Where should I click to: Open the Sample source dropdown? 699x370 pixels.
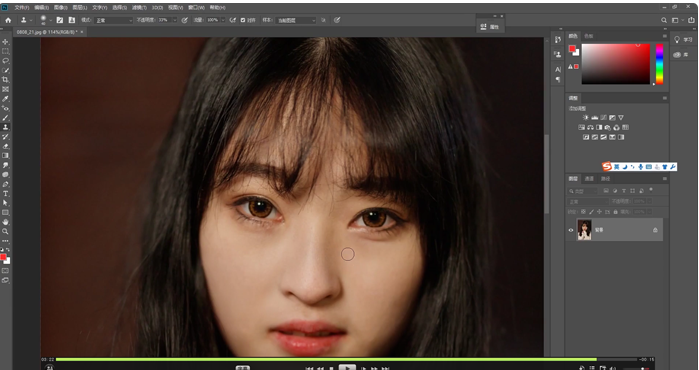pos(296,20)
